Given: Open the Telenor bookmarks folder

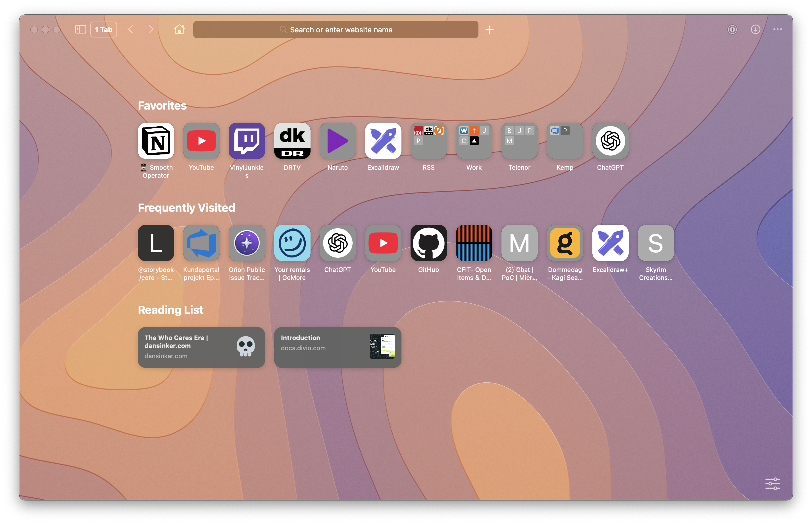Looking at the screenshot, I should [x=519, y=141].
